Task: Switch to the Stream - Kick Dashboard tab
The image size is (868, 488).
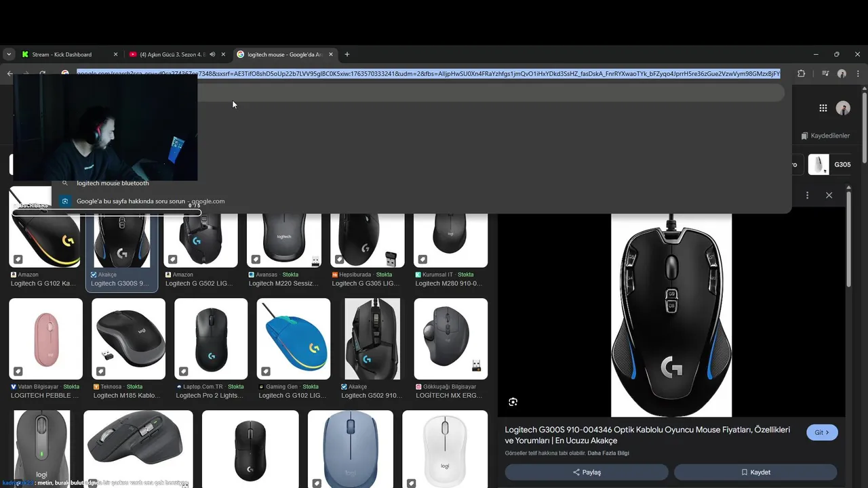Action: click(62, 54)
